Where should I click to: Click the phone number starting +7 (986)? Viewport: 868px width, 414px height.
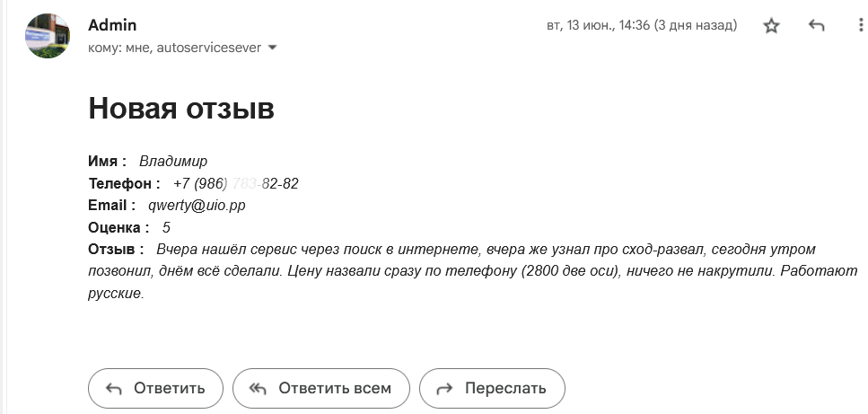coord(236,183)
